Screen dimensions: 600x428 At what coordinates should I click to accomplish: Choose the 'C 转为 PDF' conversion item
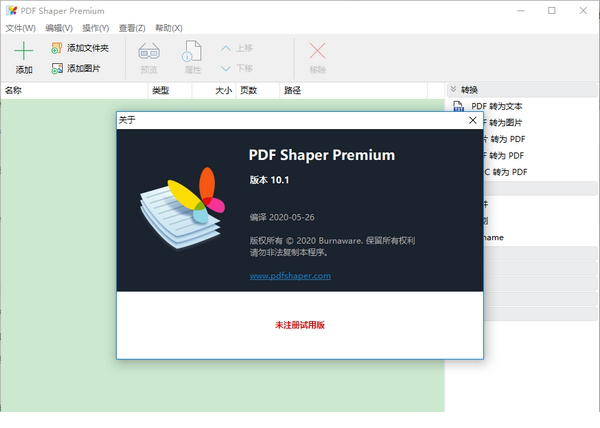pos(505,172)
